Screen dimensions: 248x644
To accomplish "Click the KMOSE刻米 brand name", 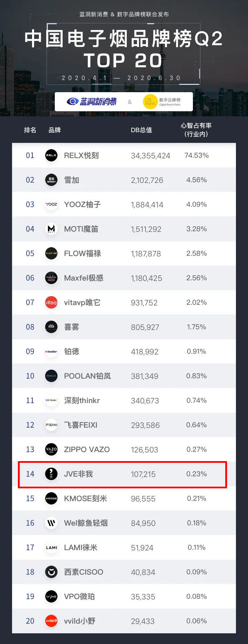I will pyautogui.click(x=85, y=498).
